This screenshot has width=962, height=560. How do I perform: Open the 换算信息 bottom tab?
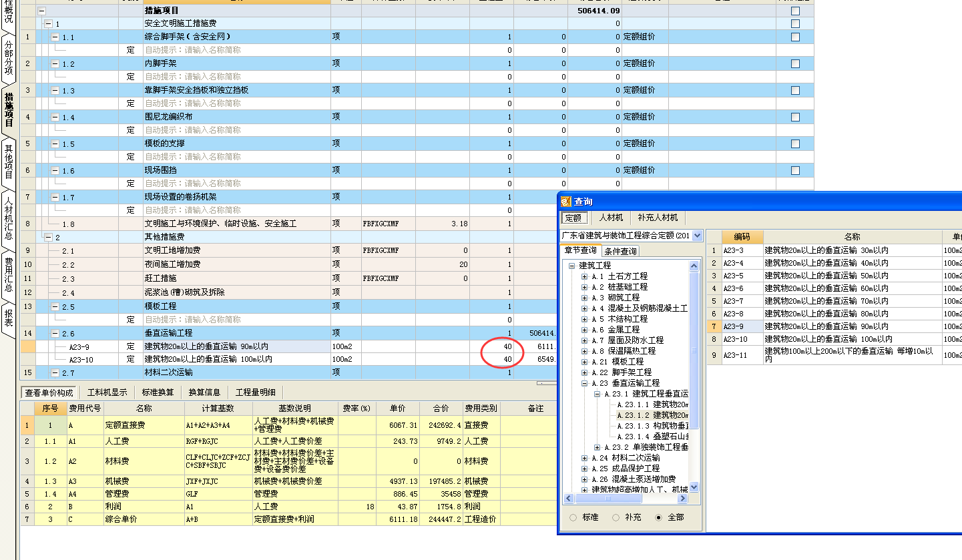pos(204,392)
